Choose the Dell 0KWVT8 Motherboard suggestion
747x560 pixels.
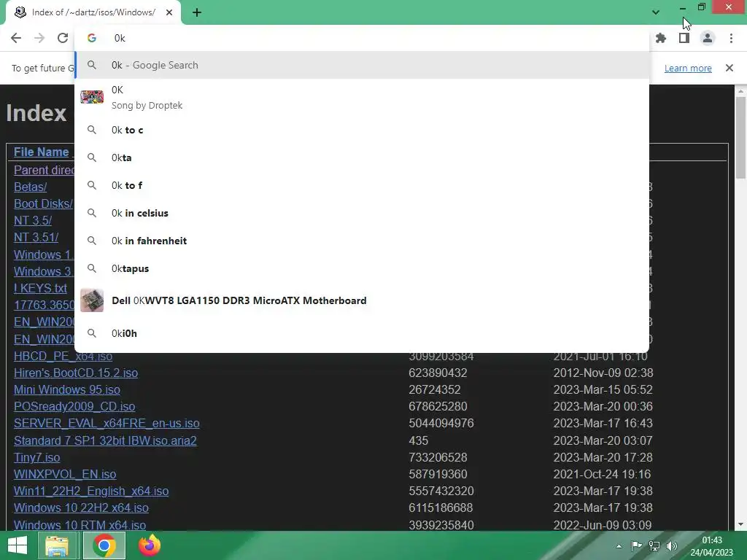[362, 300]
